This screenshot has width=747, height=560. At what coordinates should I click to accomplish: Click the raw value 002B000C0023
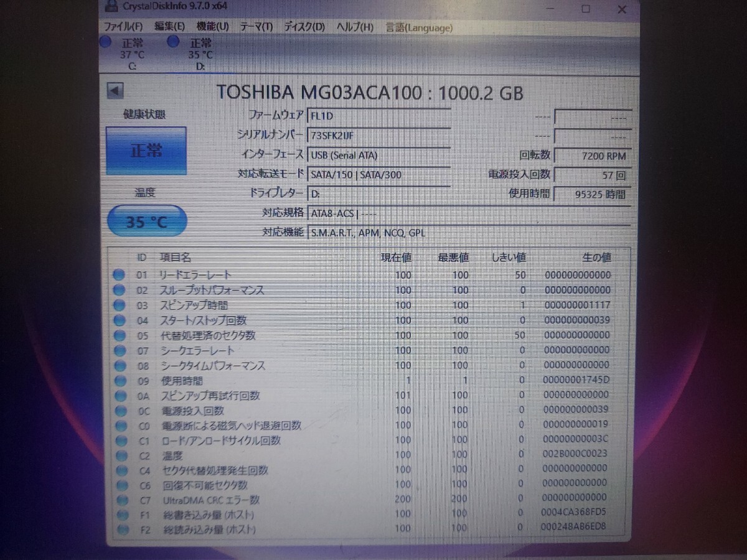(575, 455)
